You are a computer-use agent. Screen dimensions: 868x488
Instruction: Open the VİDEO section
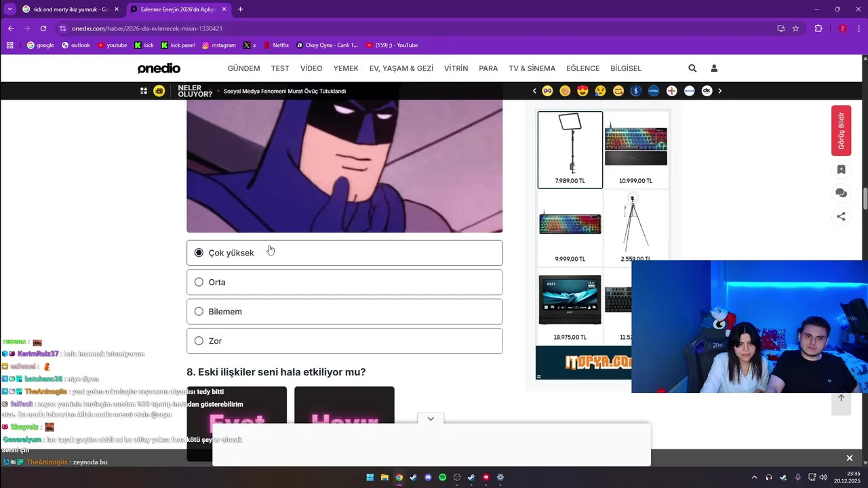pyautogui.click(x=311, y=68)
